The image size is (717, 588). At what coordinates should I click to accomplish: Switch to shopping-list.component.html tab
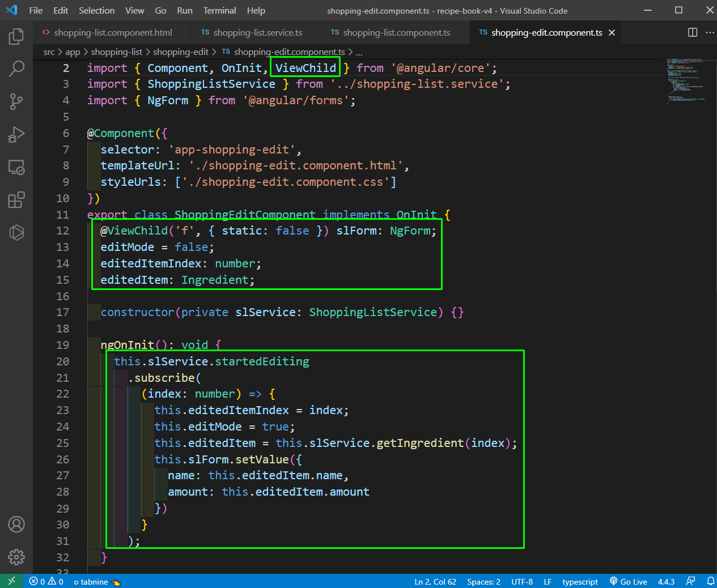point(112,32)
